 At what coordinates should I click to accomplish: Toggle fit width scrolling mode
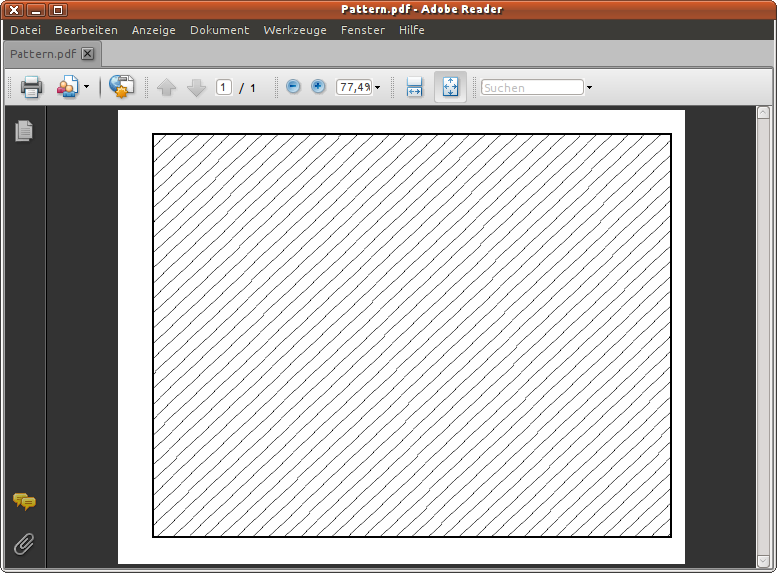pos(414,88)
